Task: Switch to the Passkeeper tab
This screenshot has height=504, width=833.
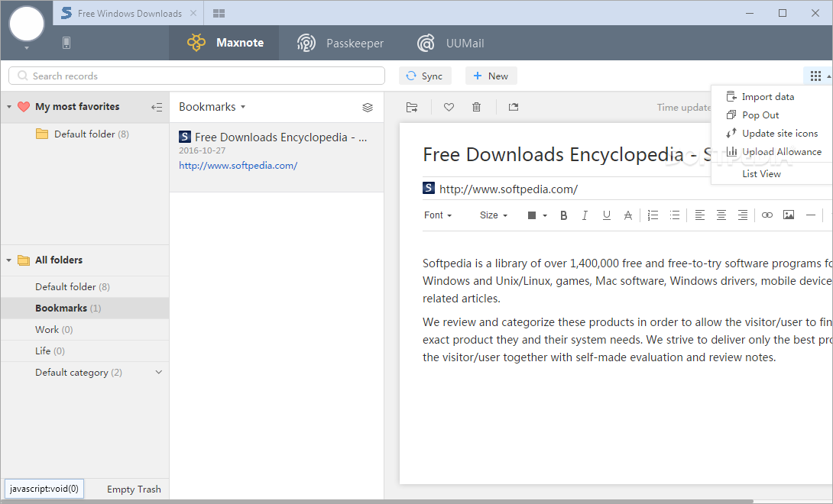Action: pos(340,43)
